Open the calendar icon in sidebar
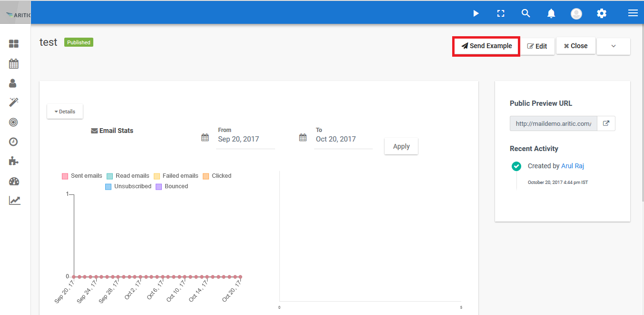Viewport: 644px width, 315px height. tap(14, 63)
